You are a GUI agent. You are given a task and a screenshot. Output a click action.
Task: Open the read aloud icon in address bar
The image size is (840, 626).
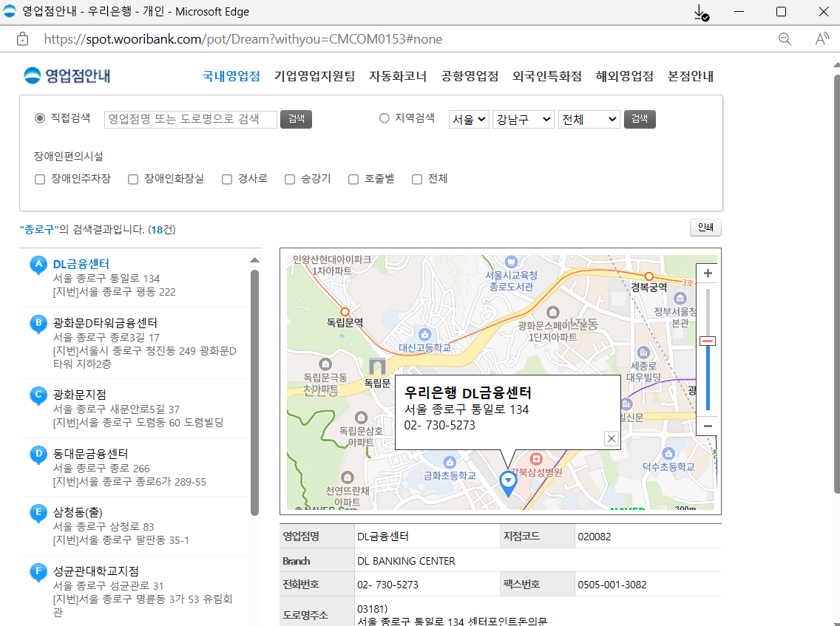pos(822,39)
